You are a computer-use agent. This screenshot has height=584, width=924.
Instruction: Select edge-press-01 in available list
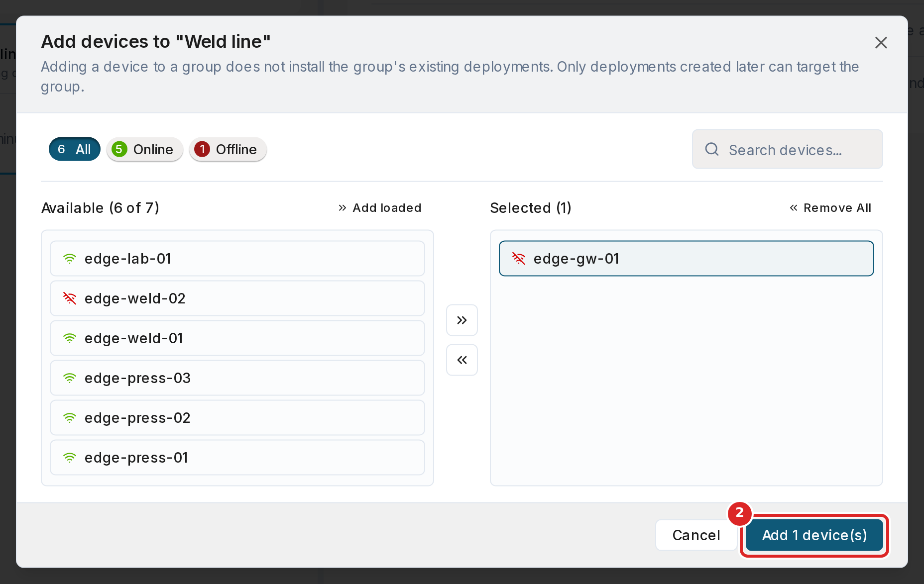pyautogui.click(x=237, y=458)
